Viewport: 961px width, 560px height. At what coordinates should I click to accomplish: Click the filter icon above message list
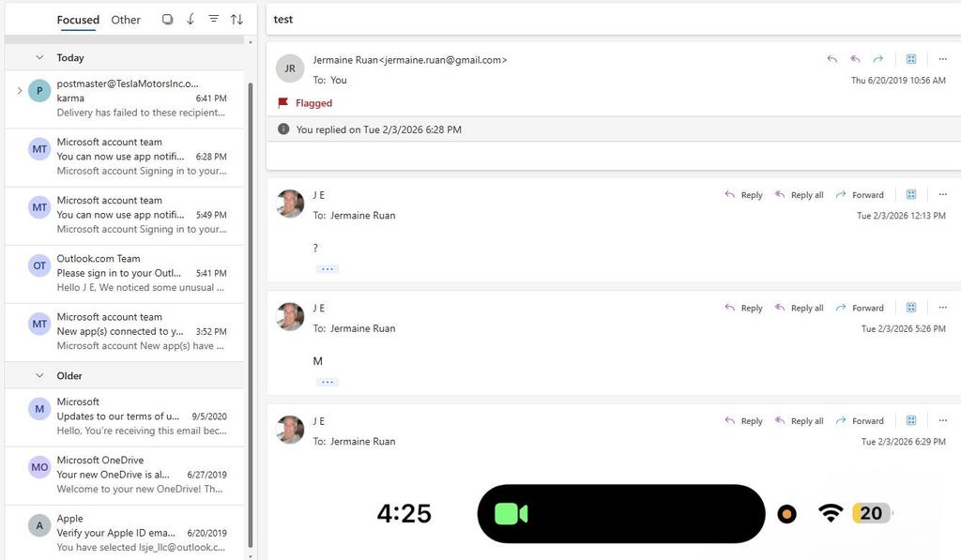[x=213, y=20]
